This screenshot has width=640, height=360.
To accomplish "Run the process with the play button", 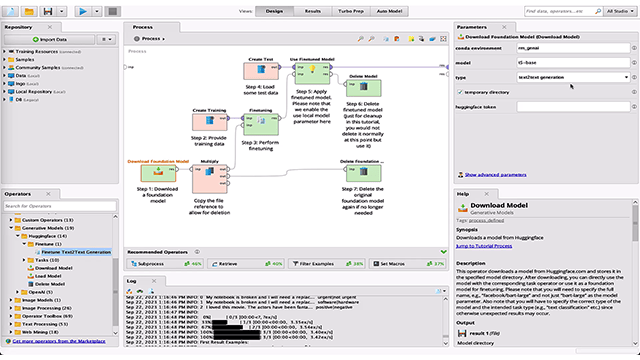I will 83,11.
